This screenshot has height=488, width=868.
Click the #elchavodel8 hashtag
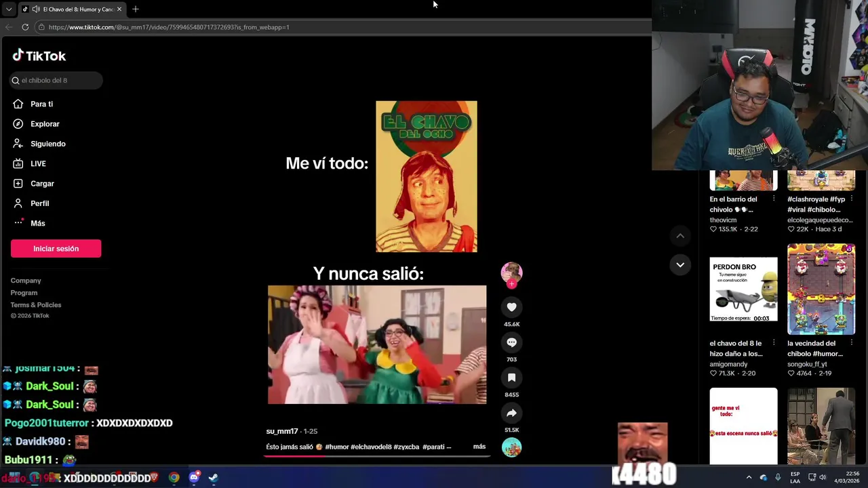coord(371,447)
